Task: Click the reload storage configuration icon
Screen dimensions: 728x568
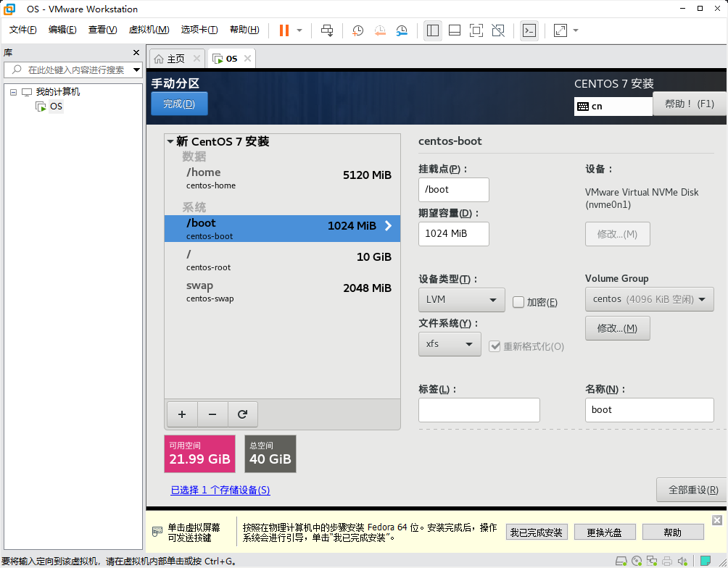Action: (x=242, y=414)
